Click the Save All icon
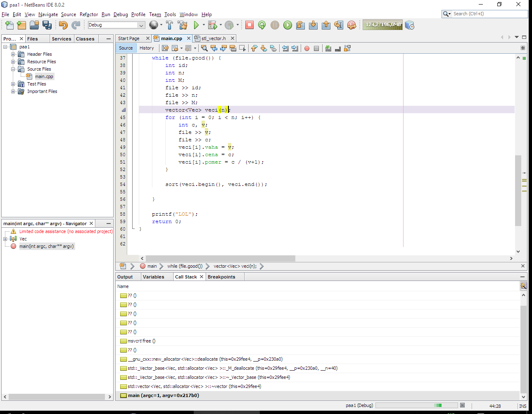Screen dimensions: 532x414 coord(47,25)
